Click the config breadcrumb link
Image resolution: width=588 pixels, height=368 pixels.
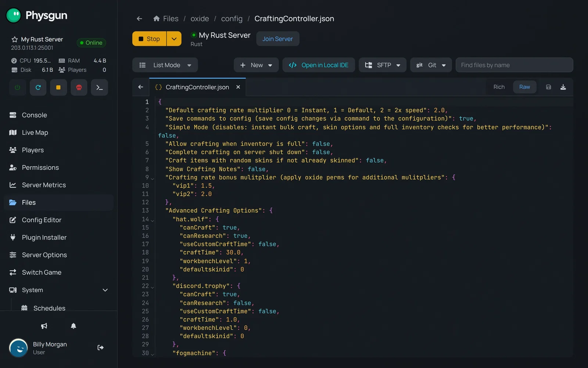click(232, 19)
